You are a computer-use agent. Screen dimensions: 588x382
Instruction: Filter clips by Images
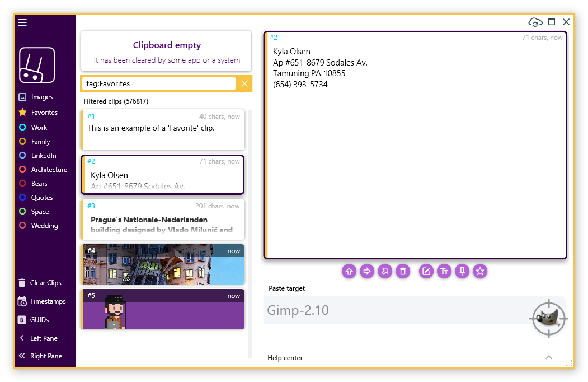(x=36, y=97)
